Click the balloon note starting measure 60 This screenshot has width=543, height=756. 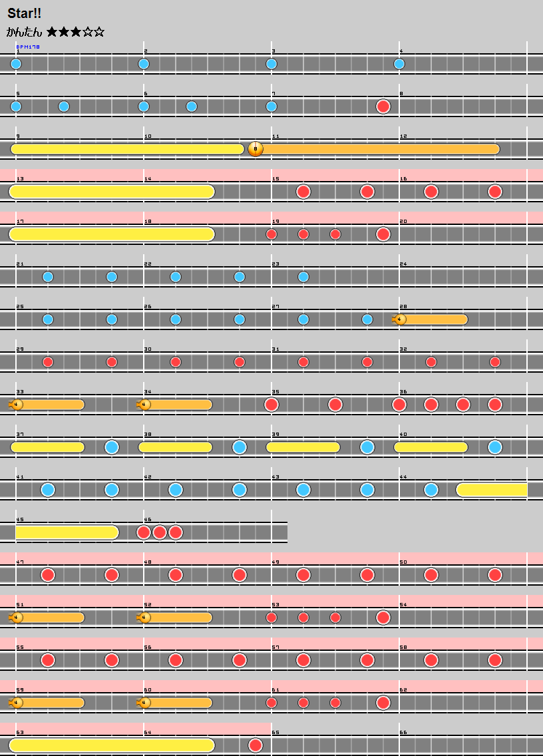point(145,703)
